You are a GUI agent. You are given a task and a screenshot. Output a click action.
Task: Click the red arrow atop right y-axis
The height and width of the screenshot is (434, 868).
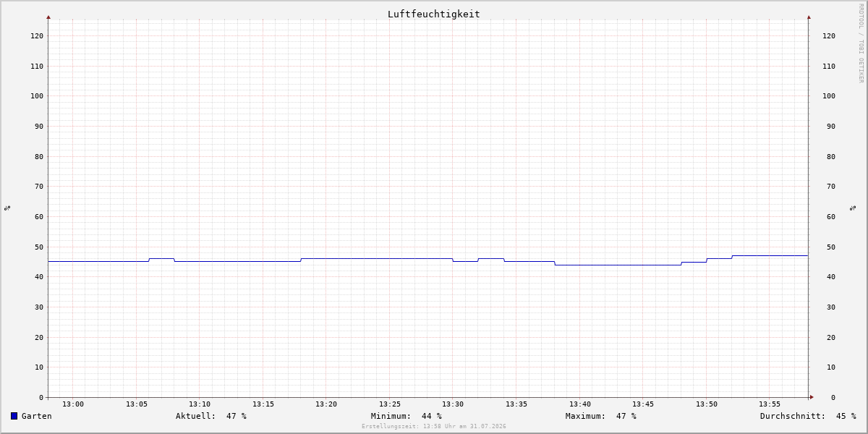pyautogui.click(x=809, y=17)
